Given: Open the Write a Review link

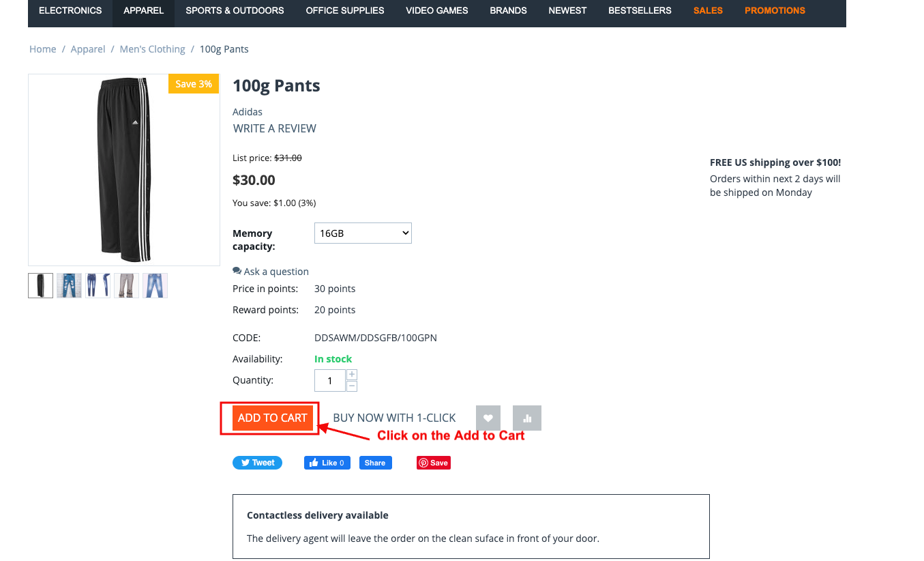Looking at the screenshot, I should click(x=275, y=128).
